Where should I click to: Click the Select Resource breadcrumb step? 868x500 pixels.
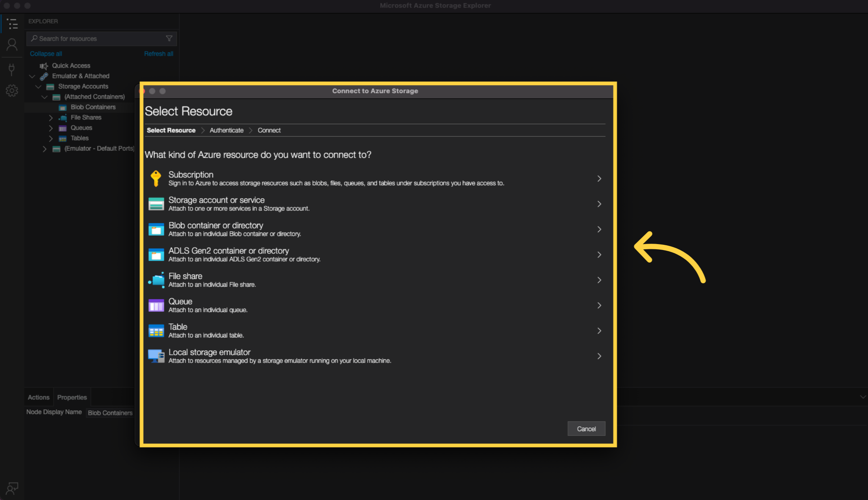pyautogui.click(x=171, y=130)
